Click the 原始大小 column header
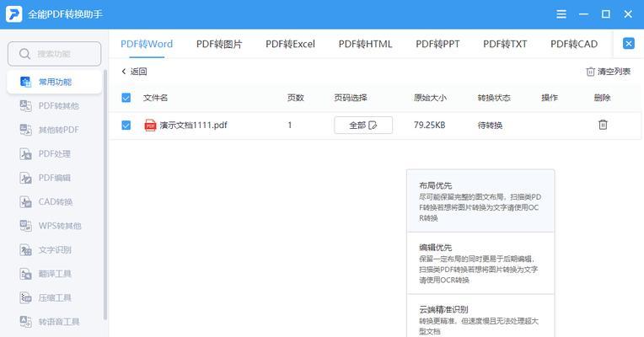 [x=430, y=98]
